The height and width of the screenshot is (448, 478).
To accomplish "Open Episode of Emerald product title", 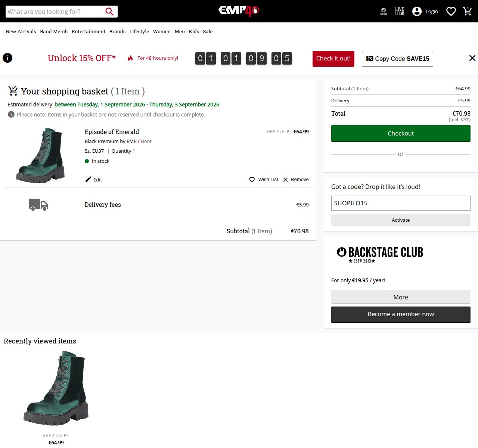I will pos(112,132).
